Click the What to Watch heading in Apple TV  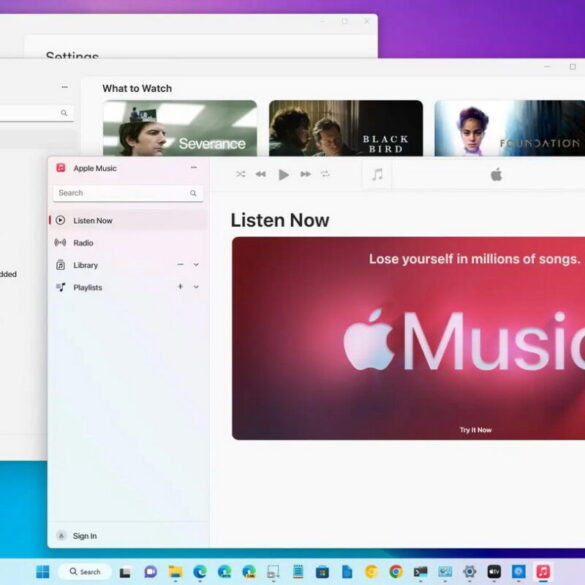[137, 88]
